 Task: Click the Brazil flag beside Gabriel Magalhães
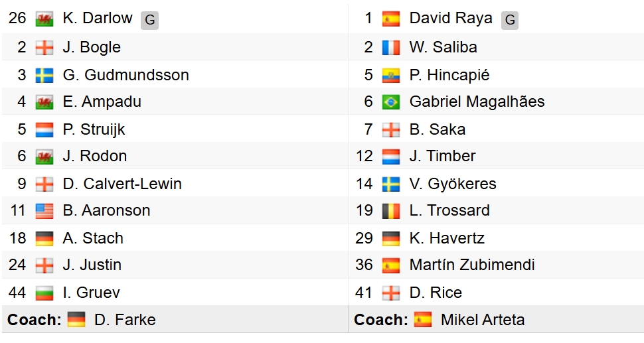[x=391, y=102]
